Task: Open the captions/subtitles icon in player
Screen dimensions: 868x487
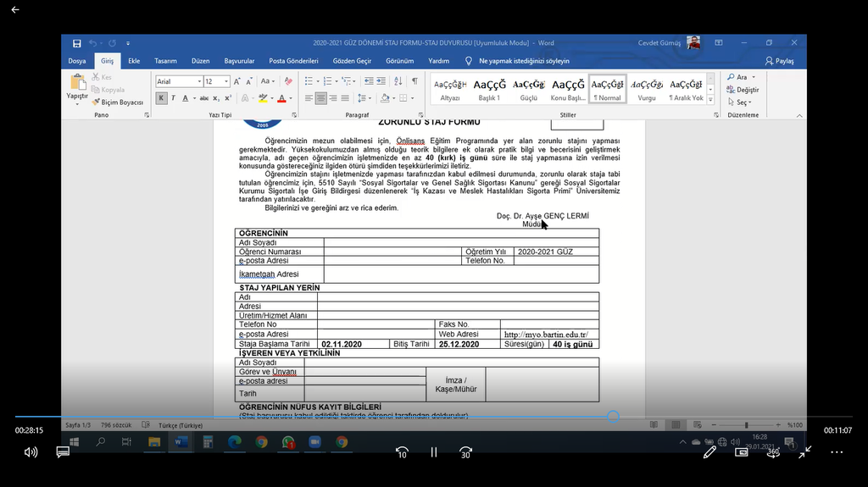Action: tap(63, 452)
